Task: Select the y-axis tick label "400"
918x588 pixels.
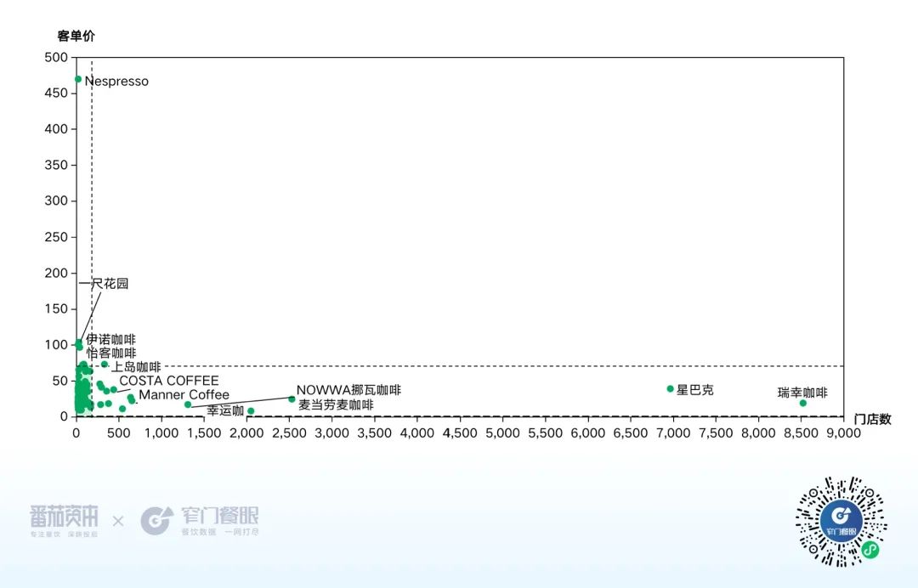Action: 56,129
